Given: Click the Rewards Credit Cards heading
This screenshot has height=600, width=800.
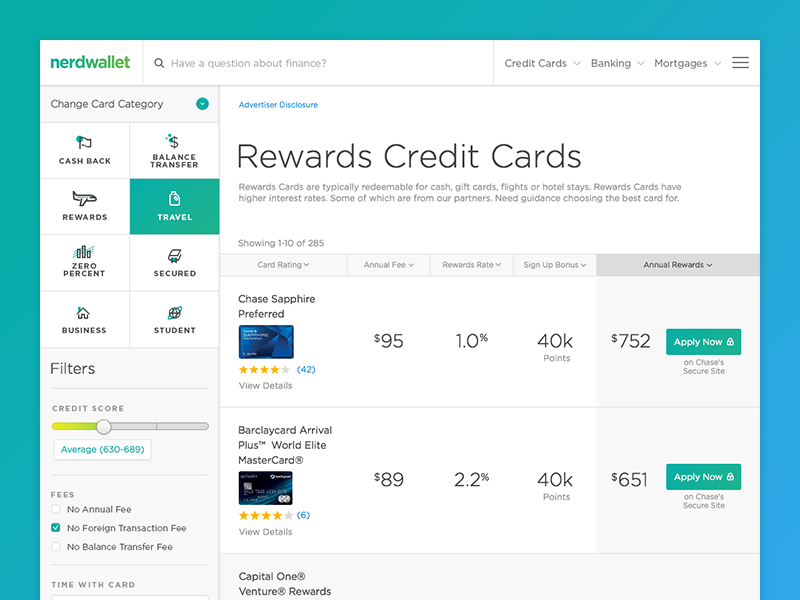Looking at the screenshot, I should (x=409, y=156).
